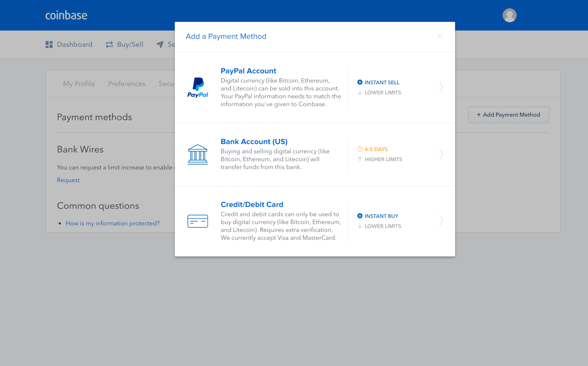Click the Add Payment Method button
The image size is (588, 366).
(x=508, y=115)
